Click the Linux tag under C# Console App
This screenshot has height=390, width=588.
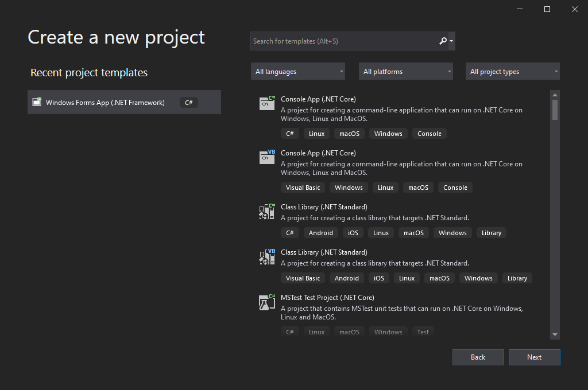pos(316,134)
